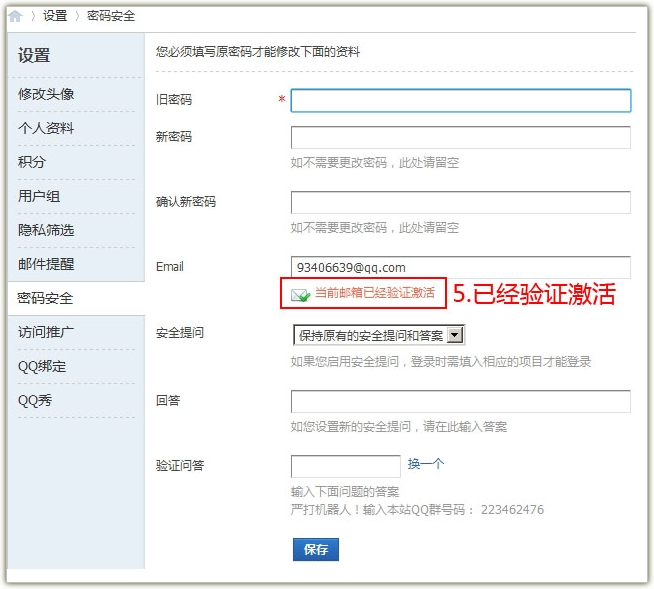Select 隐私筛选 in the sidebar
Image resolution: width=654 pixels, height=589 pixels.
46,230
